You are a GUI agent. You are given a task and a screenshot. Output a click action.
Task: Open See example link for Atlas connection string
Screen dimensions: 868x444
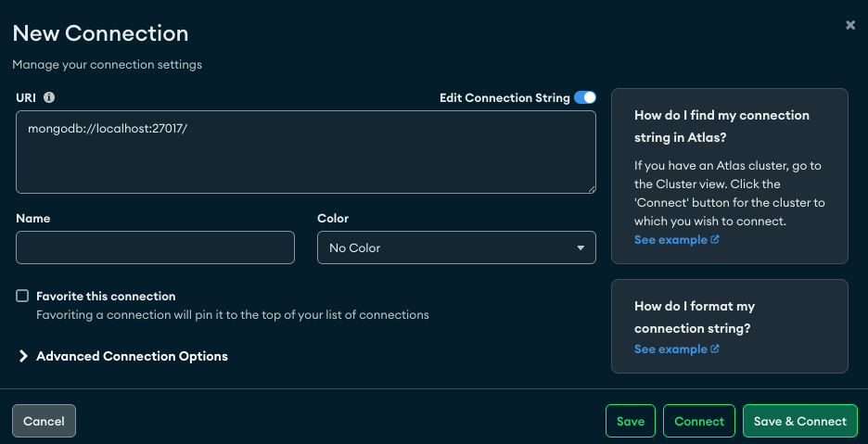tap(670, 240)
